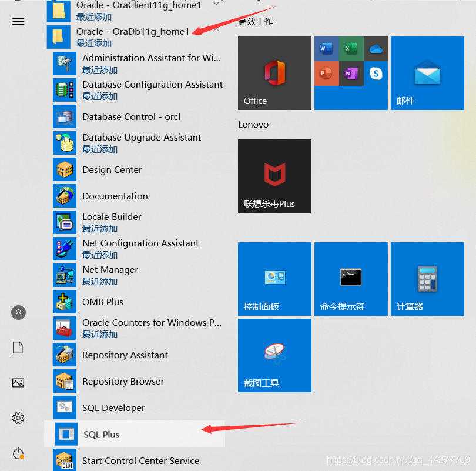Launch the Net Configuration Assistant icon

[x=65, y=249]
